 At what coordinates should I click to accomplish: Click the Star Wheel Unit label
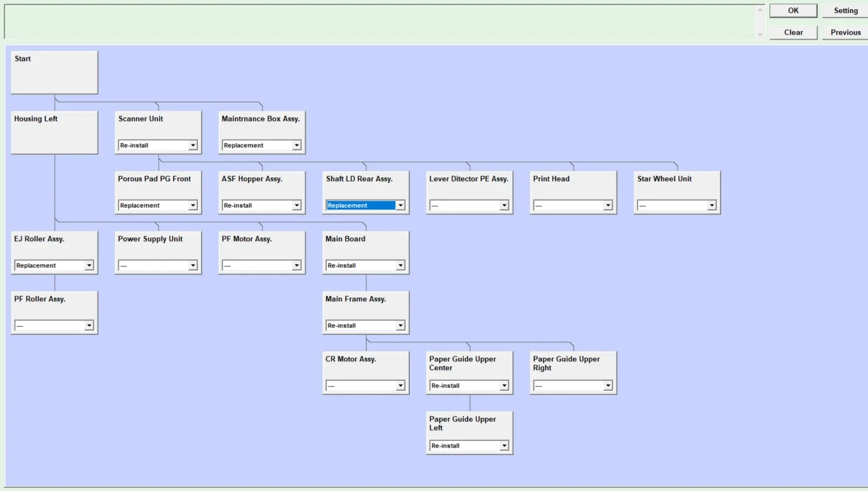click(664, 179)
